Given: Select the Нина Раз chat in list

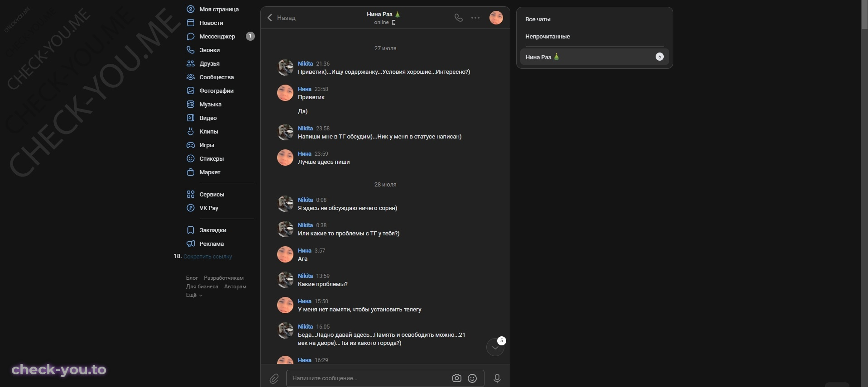Looking at the screenshot, I should [x=594, y=57].
